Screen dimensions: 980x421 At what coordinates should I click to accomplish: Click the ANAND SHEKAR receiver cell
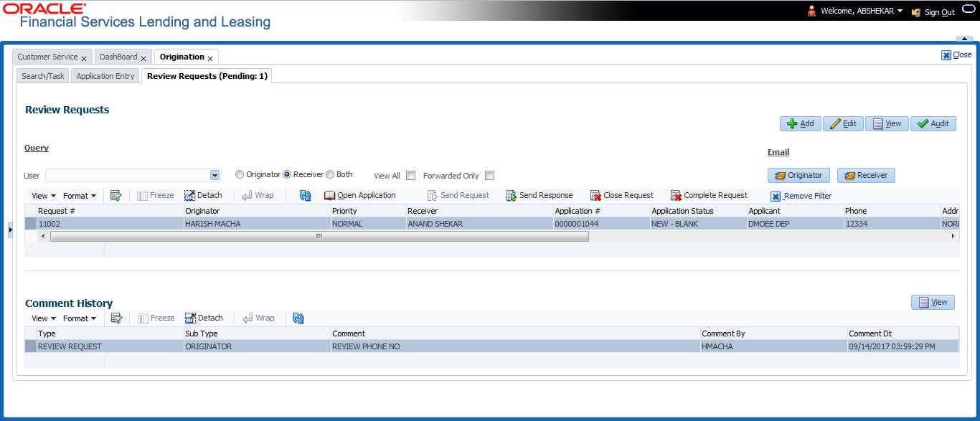click(479, 224)
